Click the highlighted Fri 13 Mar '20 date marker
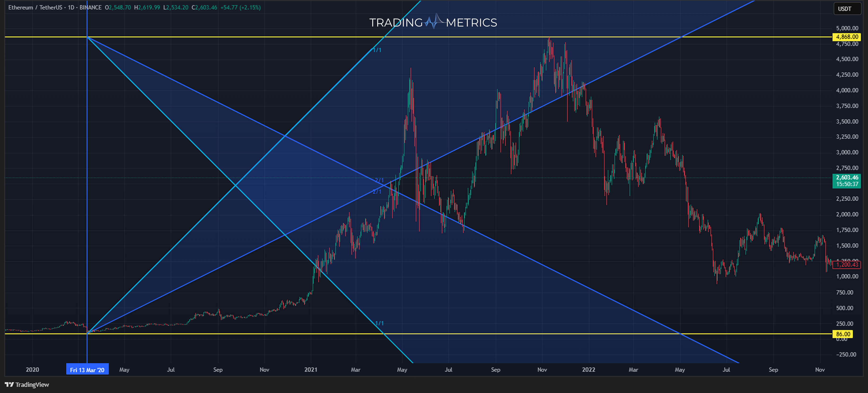 coord(87,369)
